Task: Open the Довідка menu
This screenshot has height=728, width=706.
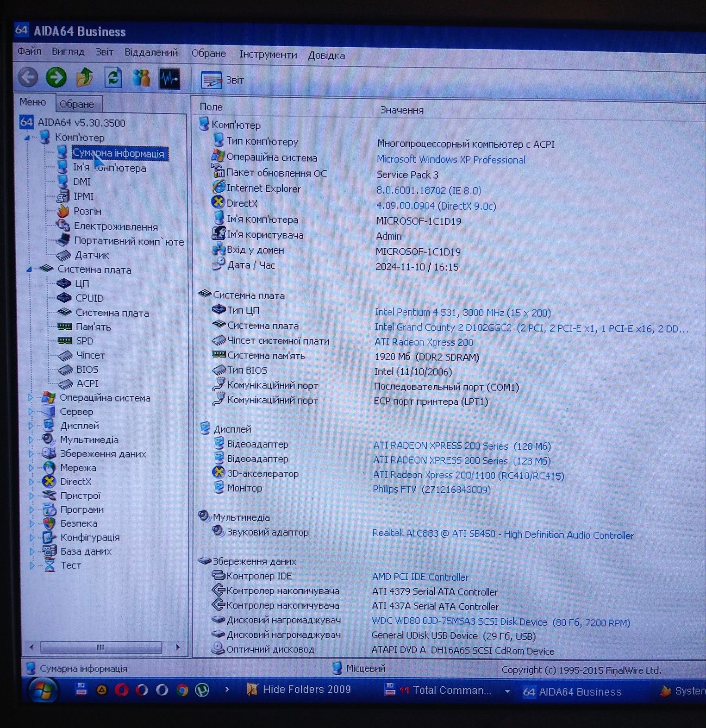Action: tap(326, 56)
